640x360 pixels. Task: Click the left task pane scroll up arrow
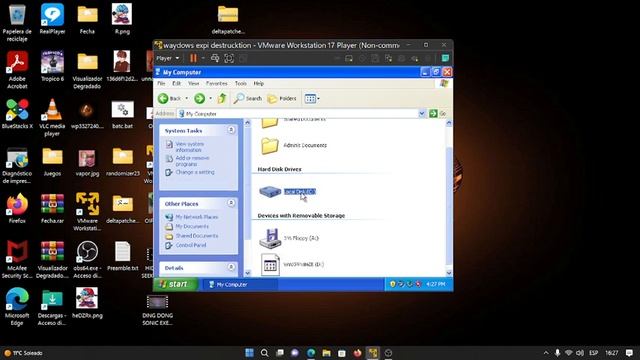(247, 122)
